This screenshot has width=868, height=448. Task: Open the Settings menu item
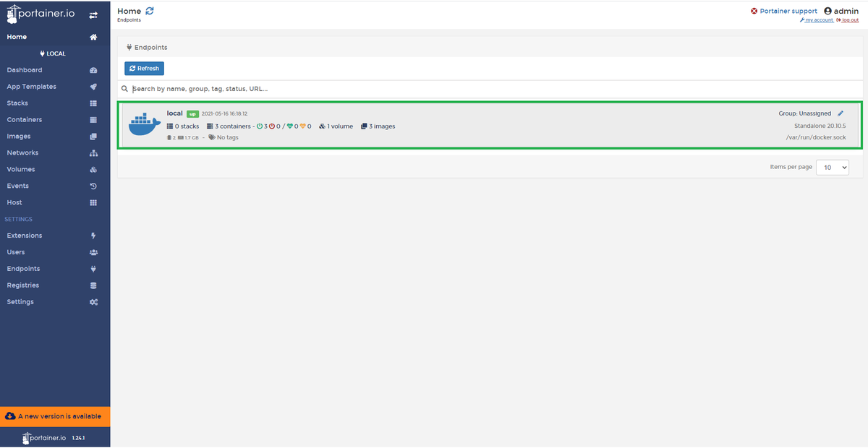point(55,303)
